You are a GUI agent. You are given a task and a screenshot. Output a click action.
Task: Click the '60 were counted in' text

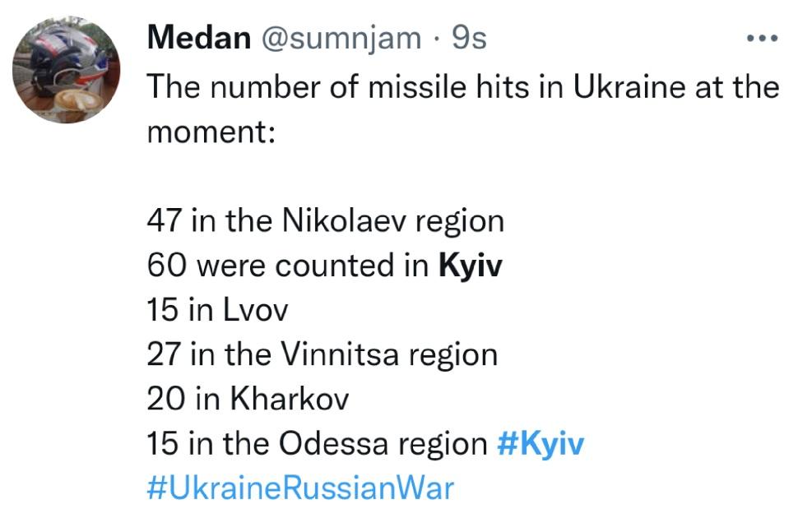pyautogui.click(x=288, y=266)
